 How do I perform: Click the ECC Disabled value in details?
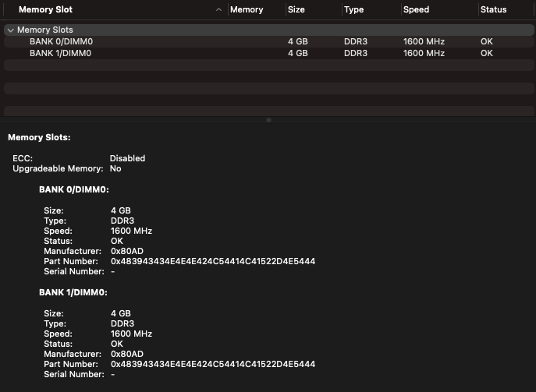[127, 158]
